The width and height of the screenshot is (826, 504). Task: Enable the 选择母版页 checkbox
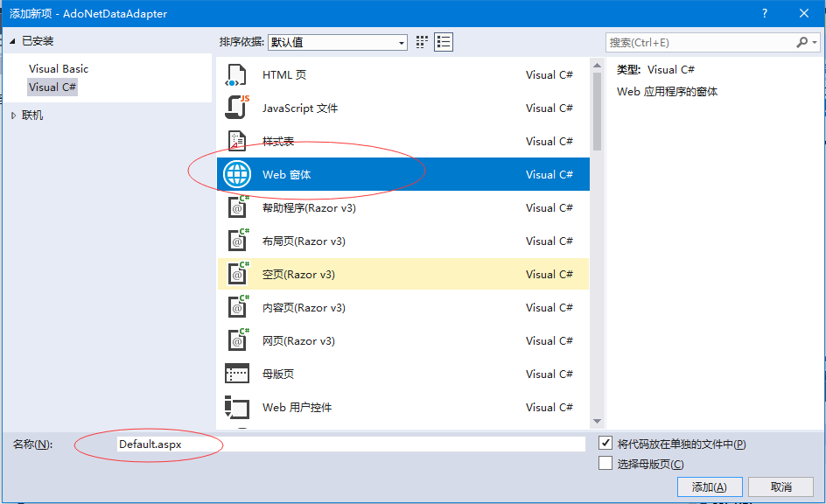(x=605, y=464)
